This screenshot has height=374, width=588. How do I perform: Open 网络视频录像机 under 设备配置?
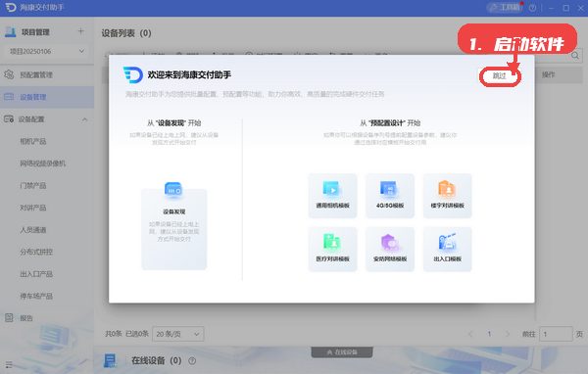[43, 164]
